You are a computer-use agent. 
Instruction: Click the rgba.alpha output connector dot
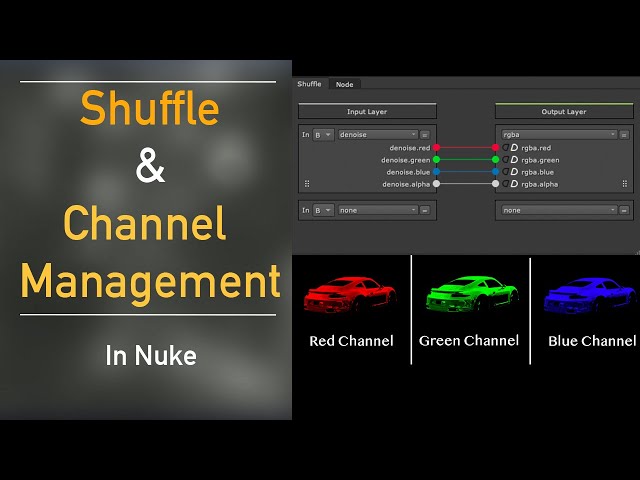(x=496, y=184)
